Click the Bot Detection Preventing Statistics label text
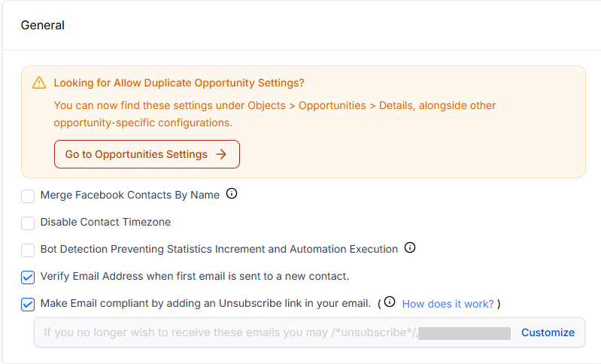 click(x=219, y=249)
